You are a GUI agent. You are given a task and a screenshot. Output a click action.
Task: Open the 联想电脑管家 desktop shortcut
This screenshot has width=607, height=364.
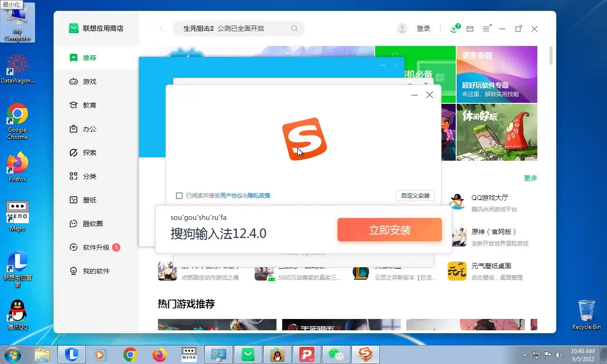pyautogui.click(x=18, y=269)
